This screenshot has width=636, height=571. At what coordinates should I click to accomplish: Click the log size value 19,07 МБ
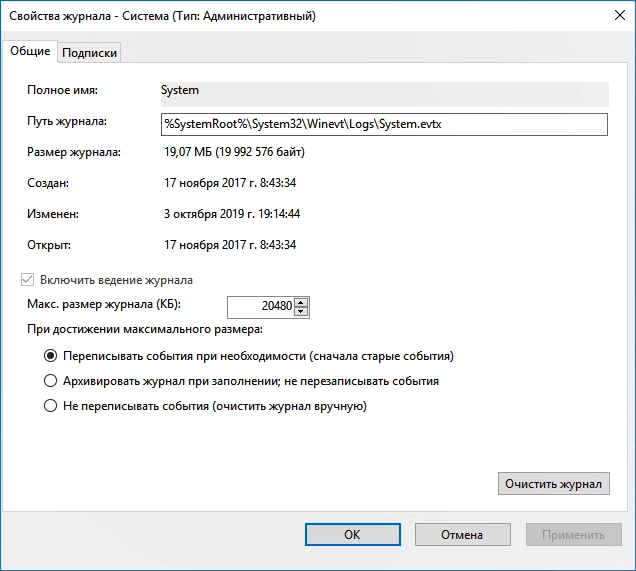pyautogui.click(x=234, y=152)
